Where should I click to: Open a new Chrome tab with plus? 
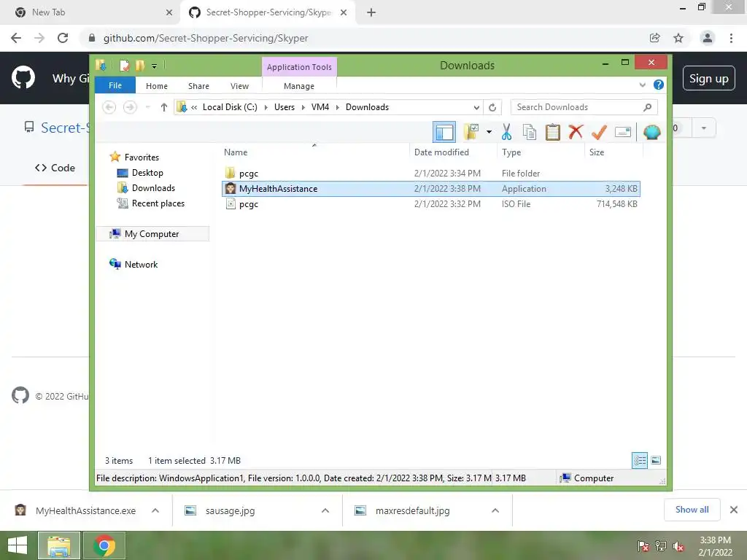point(371,12)
